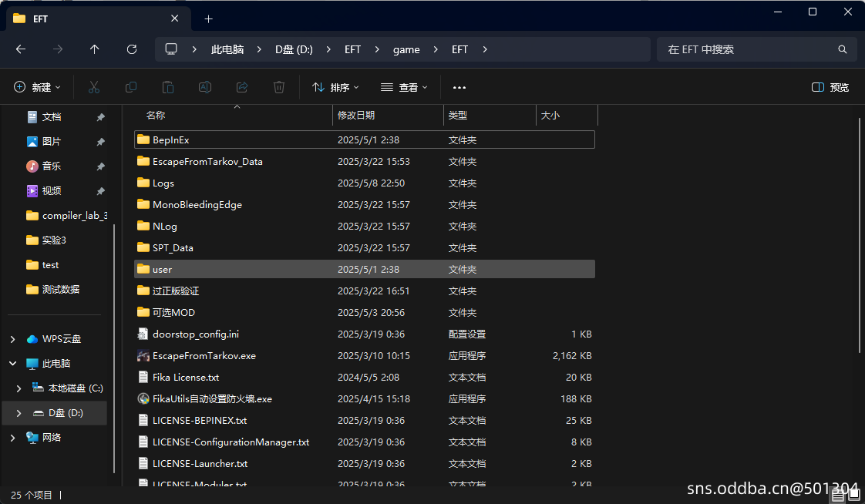Click the Share icon in toolbar
Viewport: 865px width, 504px height.
(x=241, y=87)
